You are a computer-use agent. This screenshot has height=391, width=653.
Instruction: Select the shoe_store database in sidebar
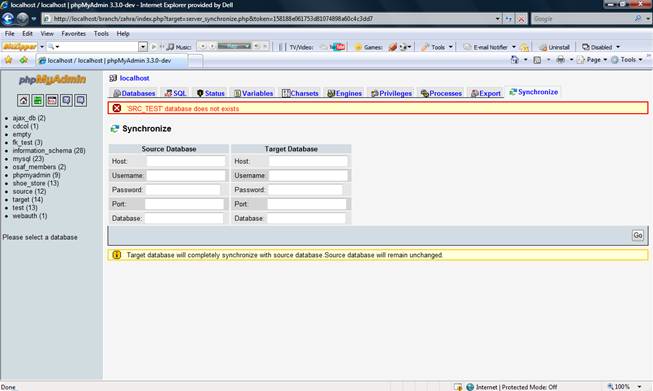click(x=35, y=183)
